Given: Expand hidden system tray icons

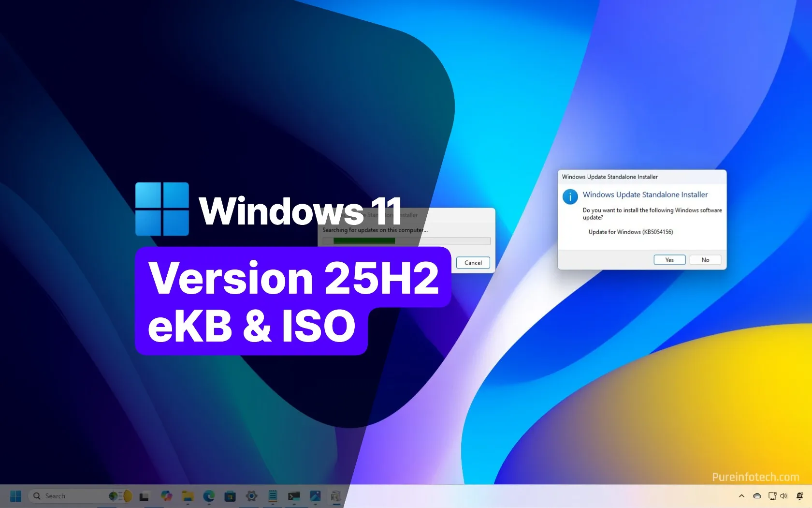Looking at the screenshot, I should [741, 496].
